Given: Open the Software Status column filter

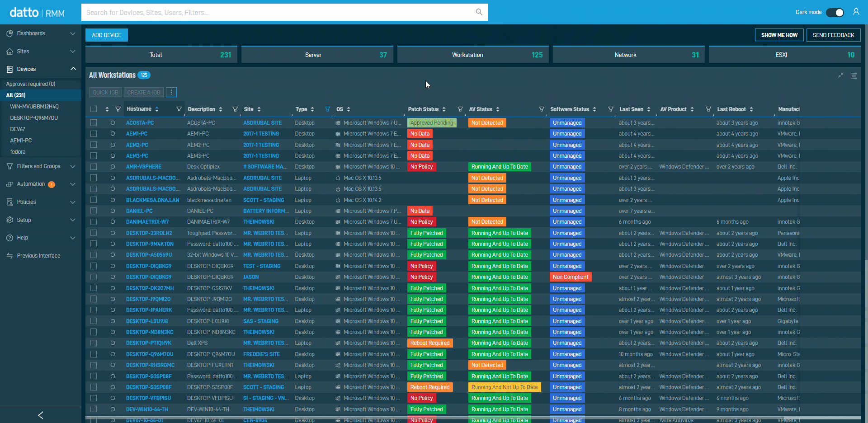Looking at the screenshot, I should (x=611, y=109).
